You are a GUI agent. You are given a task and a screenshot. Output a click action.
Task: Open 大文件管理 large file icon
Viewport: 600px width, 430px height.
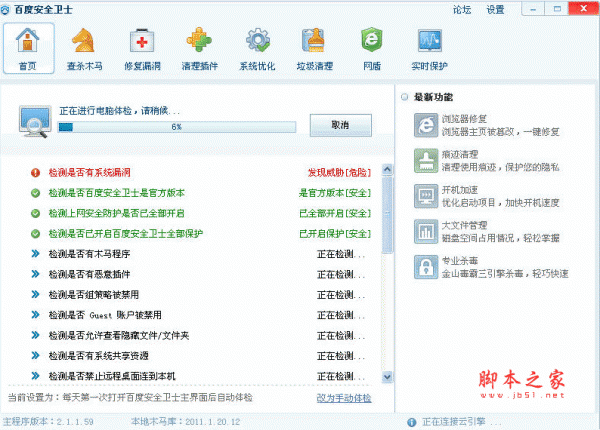pos(426,231)
